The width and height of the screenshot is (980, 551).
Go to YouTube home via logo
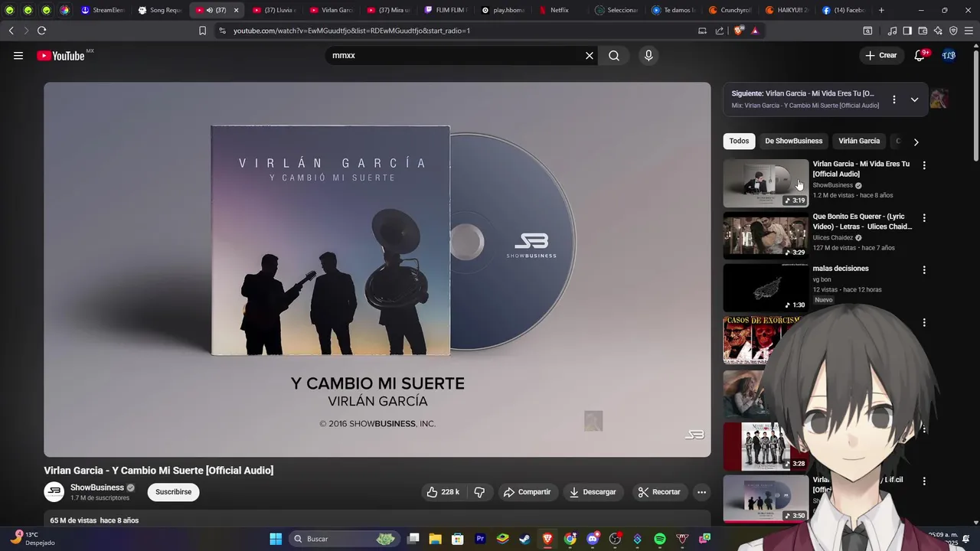[x=60, y=55]
